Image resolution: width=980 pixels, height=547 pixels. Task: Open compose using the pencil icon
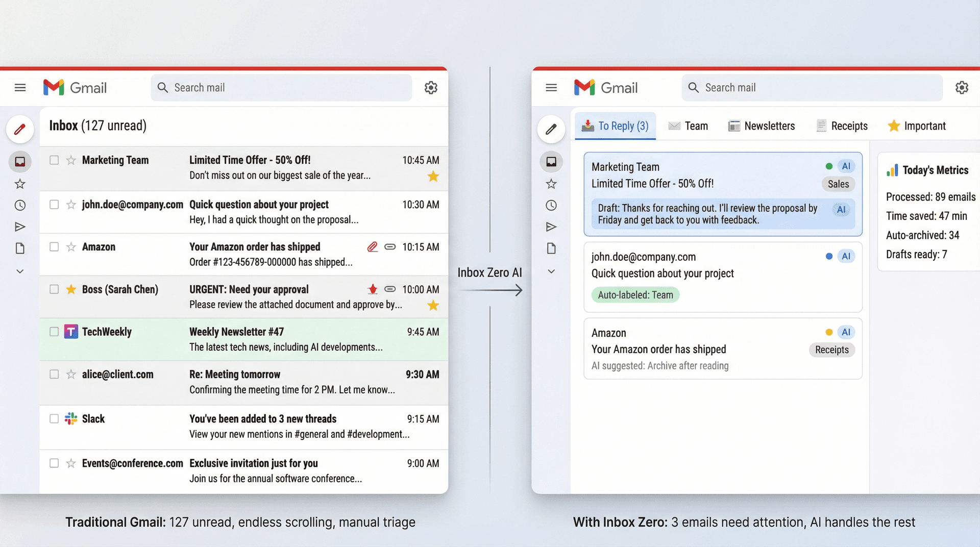tap(20, 129)
